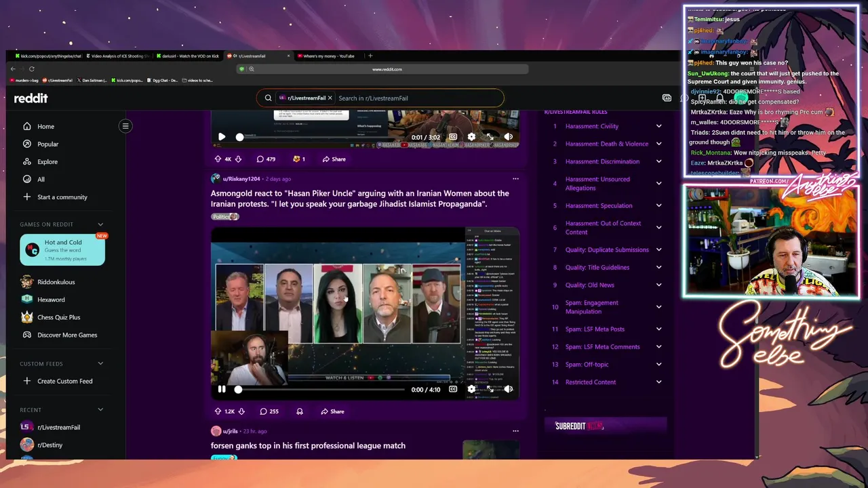Open the Reddit home logo
Viewport: 868px width, 488px height.
click(x=31, y=98)
